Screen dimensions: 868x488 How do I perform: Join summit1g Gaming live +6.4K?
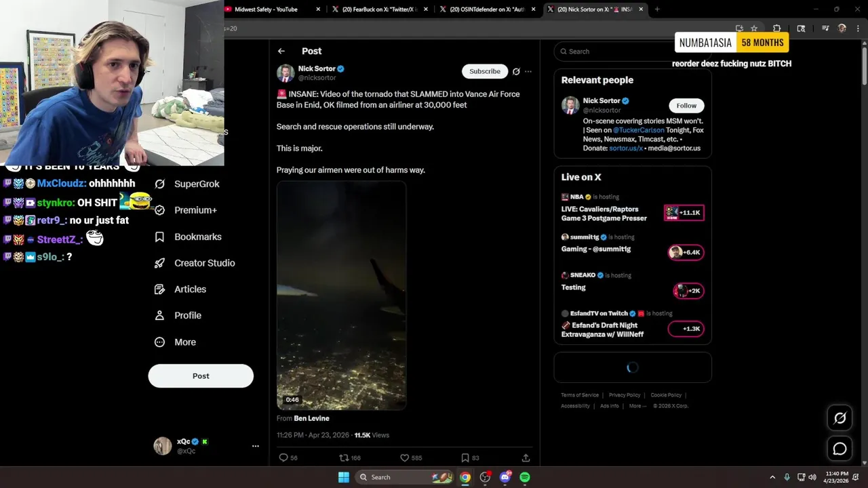pos(686,252)
